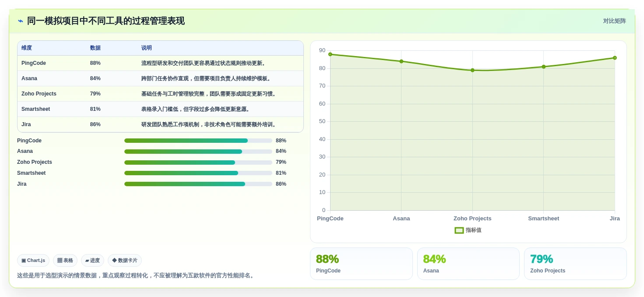Viewport: 644px width, 297px height.
Task: Click the lightning icon beside the title
Action: coord(20,21)
